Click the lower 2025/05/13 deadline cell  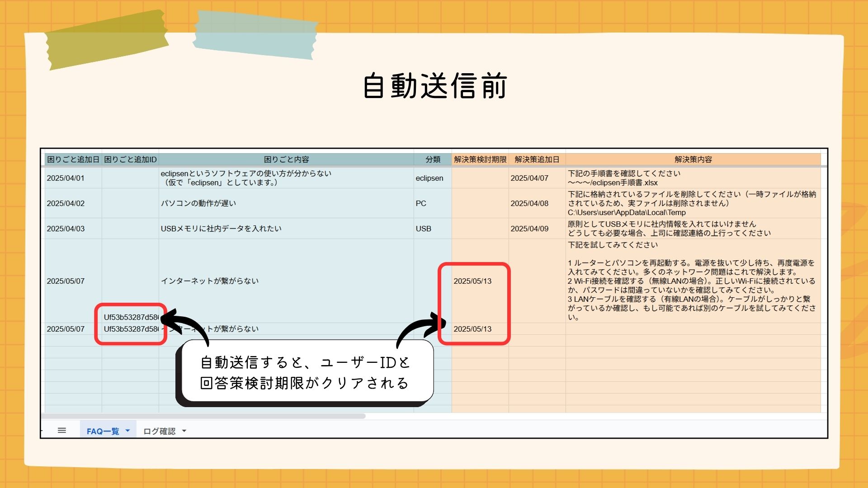472,329
